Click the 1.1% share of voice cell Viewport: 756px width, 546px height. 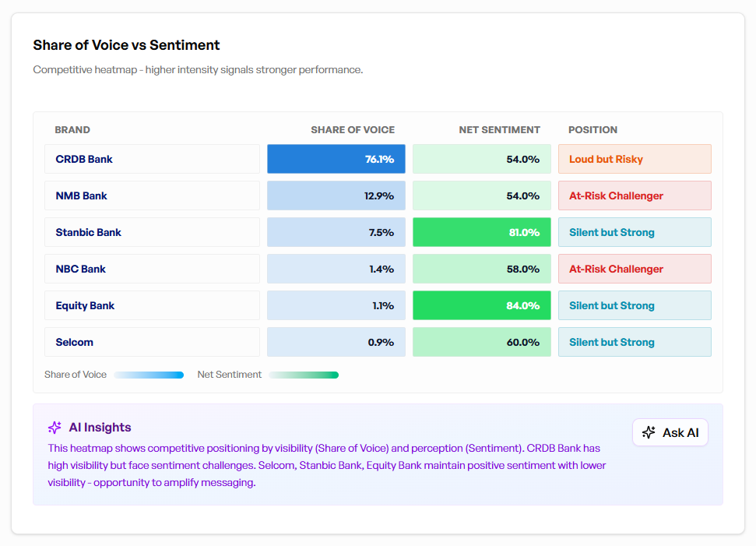[336, 306]
